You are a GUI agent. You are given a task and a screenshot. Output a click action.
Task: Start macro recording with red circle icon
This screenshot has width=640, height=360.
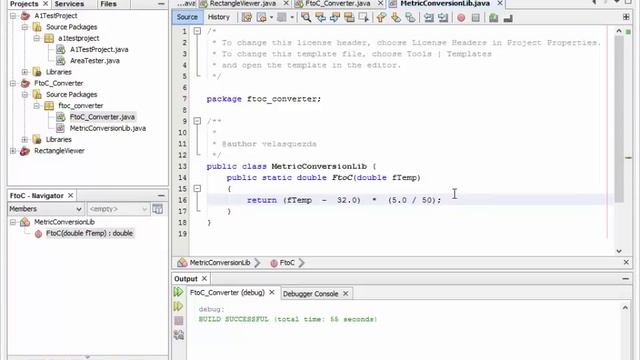[461, 18]
